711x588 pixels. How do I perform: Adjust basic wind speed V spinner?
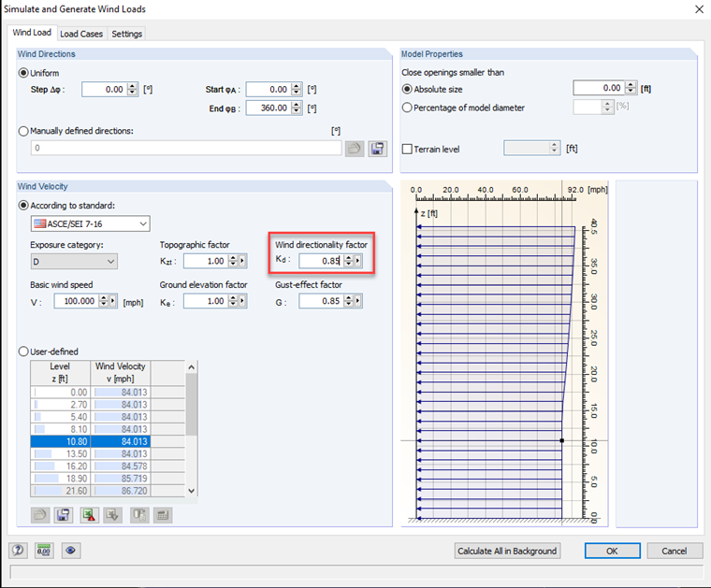pyautogui.click(x=104, y=301)
